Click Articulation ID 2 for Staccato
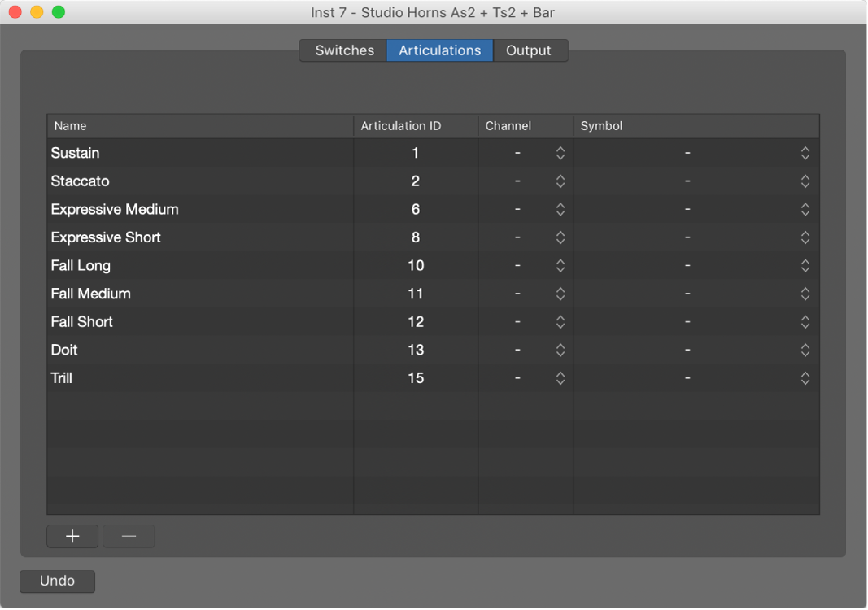868x610 pixels. coord(416,181)
